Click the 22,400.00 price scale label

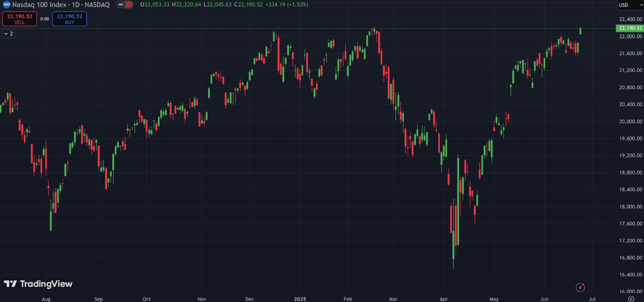coord(630,19)
